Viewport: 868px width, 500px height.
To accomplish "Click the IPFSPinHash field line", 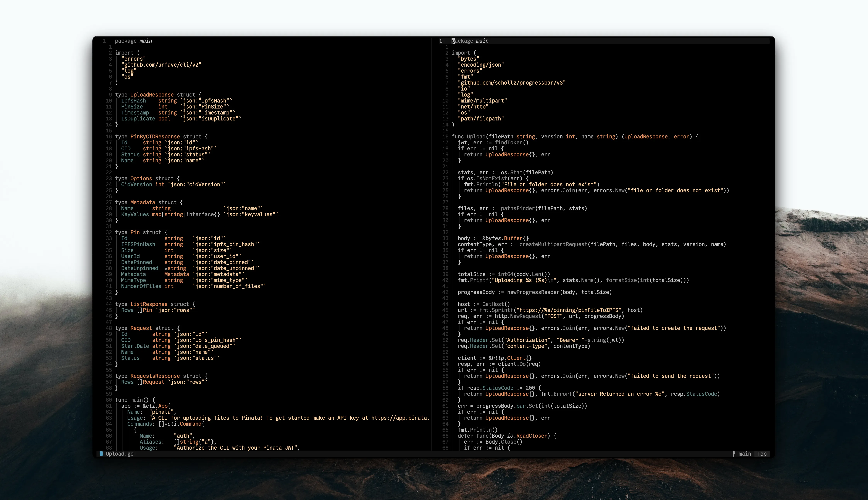I will click(x=190, y=244).
